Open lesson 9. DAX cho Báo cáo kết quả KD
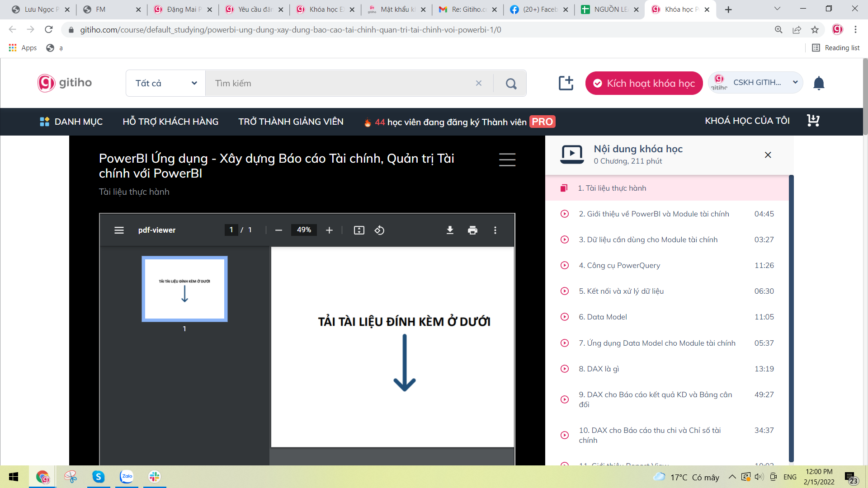 point(667,399)
